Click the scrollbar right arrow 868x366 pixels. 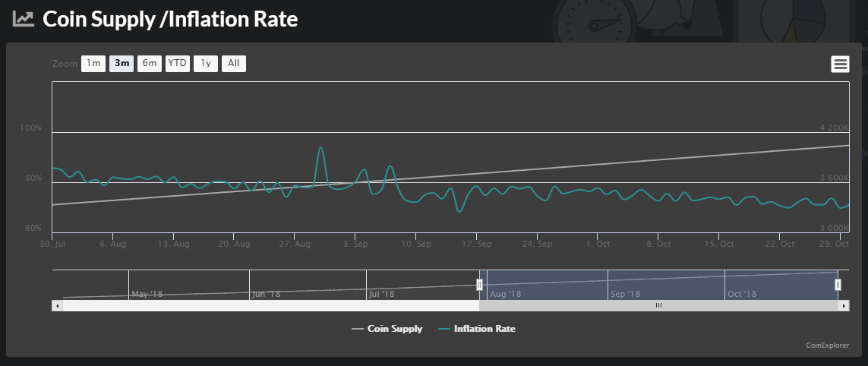click(x=844, y=306)
